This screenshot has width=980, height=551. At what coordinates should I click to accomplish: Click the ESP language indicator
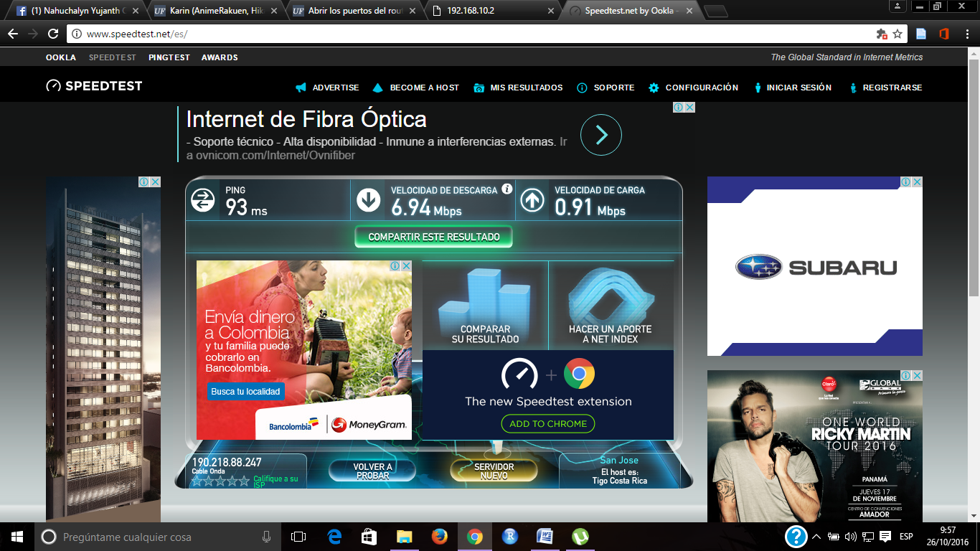906,537
